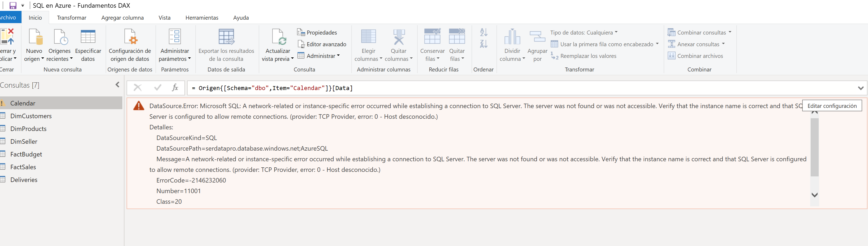Cancel formula edit with the X icon
The image size is (868, 246).
137,88
